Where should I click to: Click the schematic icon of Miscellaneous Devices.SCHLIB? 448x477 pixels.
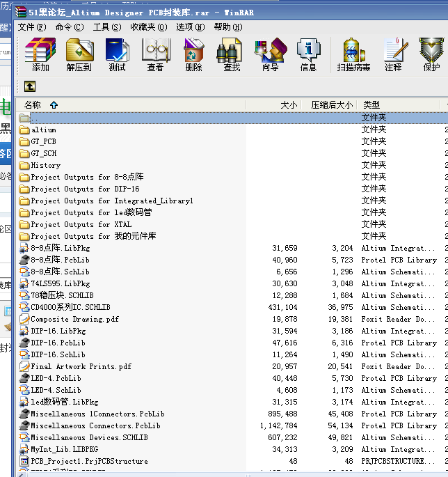[x=24, y=437]
